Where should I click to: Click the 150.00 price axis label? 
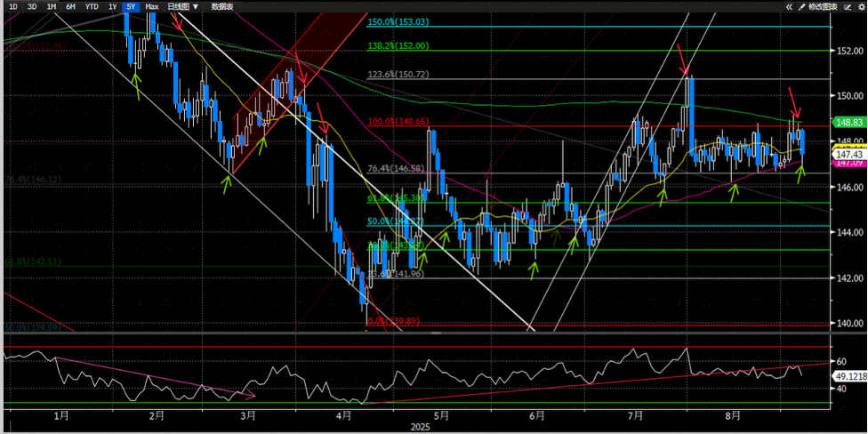(850, 96)
